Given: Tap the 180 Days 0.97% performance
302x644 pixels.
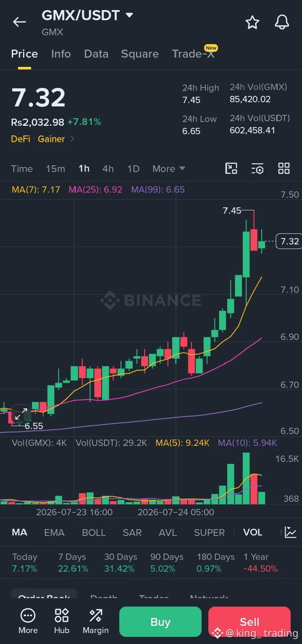Looking at the screenshot, I should (215, 563).
